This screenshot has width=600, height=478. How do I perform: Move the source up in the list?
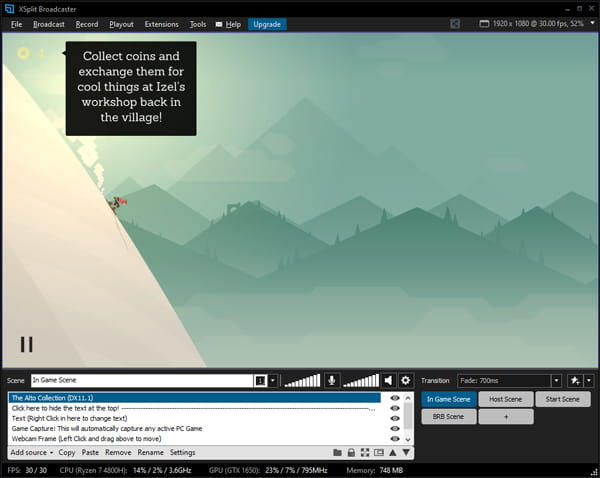(393, 453)
